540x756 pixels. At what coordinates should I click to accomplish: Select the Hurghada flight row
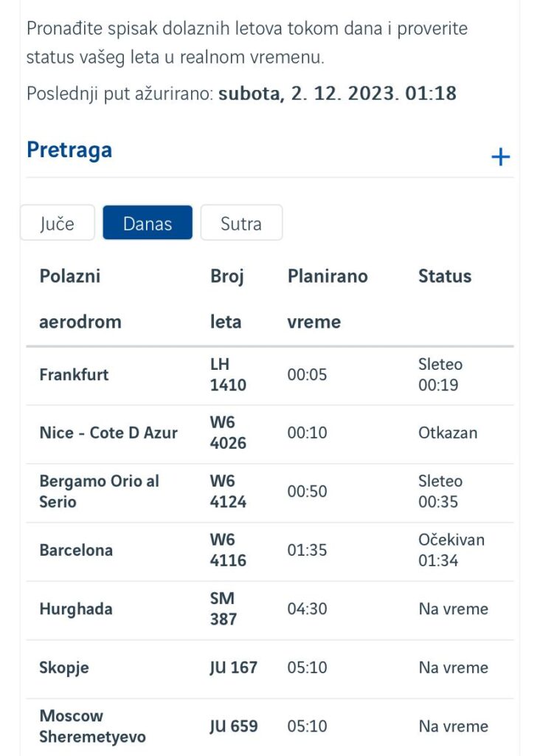click(x=75, y=609)
